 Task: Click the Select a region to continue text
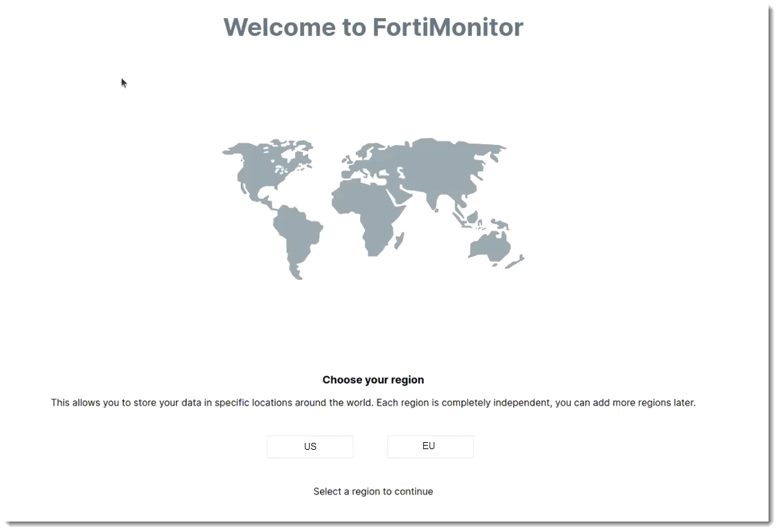[x=373, y=491]
